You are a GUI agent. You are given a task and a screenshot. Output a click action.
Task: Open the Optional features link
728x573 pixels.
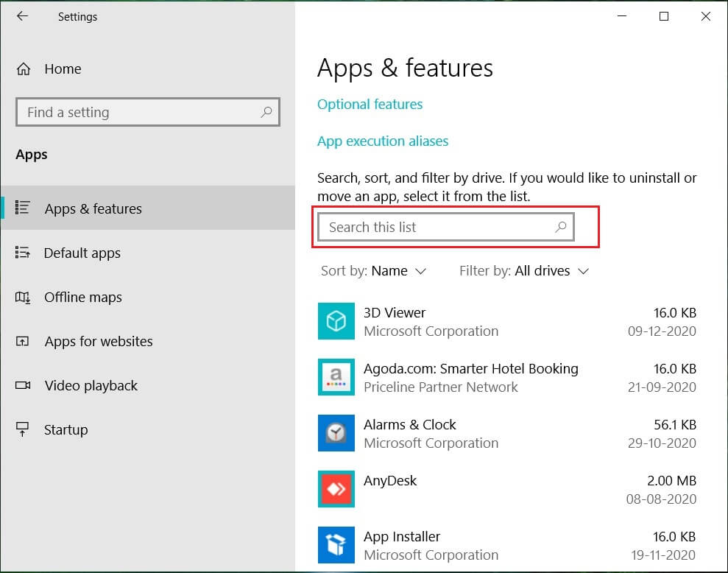[x=370, y=105]
